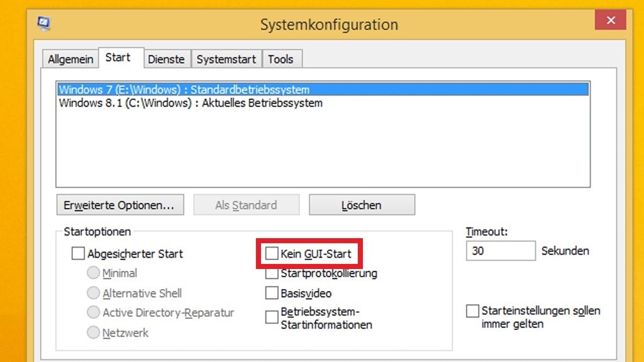The image size is (644, 362).
Task: Open the Tools tab
Action: (282, 59)
